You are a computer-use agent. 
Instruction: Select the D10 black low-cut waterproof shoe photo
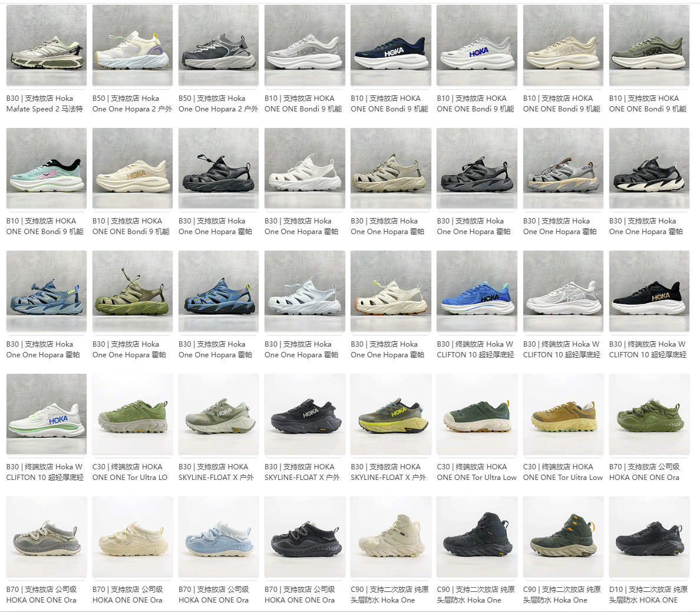[649, 537]
